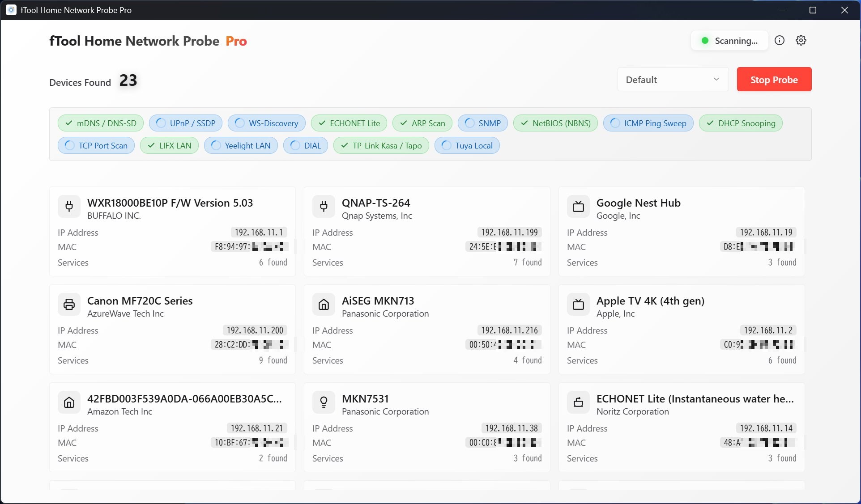
Task: Click the printer icon on Canon MF720C card
Action: coord(69,305)
